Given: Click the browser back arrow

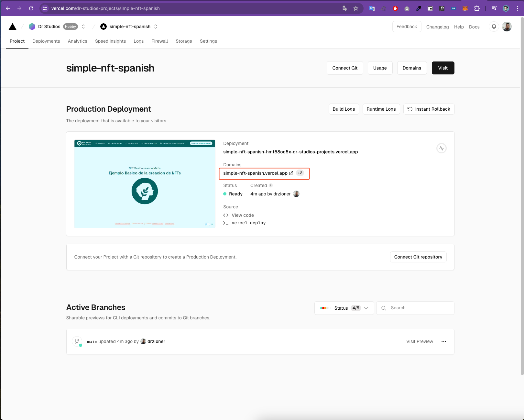Looking at the screenshot, I should 8,8.
